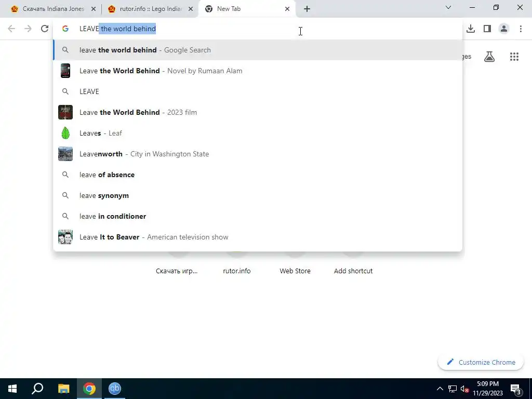The height and width of the screenshot is (399, 532).
Task: Open the notification center icon
Action: click(516, 389)
